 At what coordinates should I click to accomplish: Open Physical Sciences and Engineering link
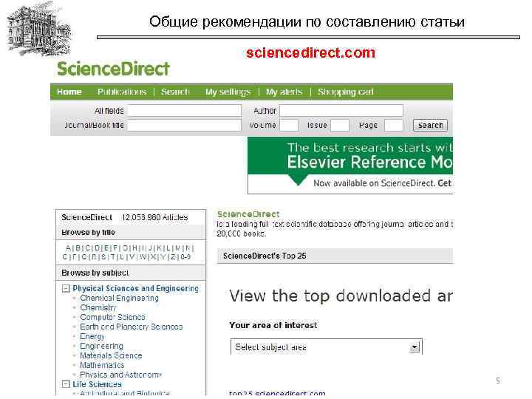[136, 288]
